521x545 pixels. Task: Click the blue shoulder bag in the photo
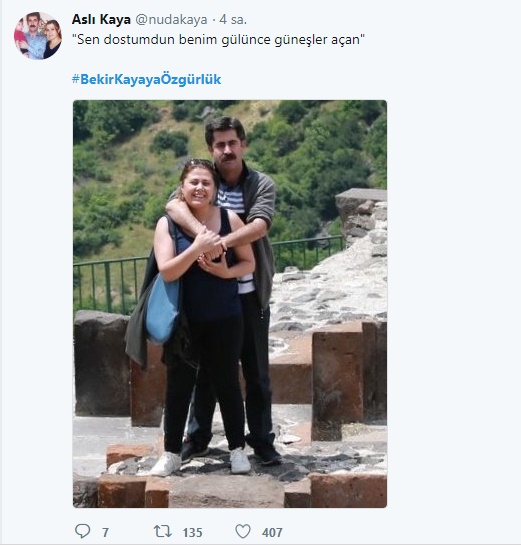pyautogui.click(x=162, y=309)
